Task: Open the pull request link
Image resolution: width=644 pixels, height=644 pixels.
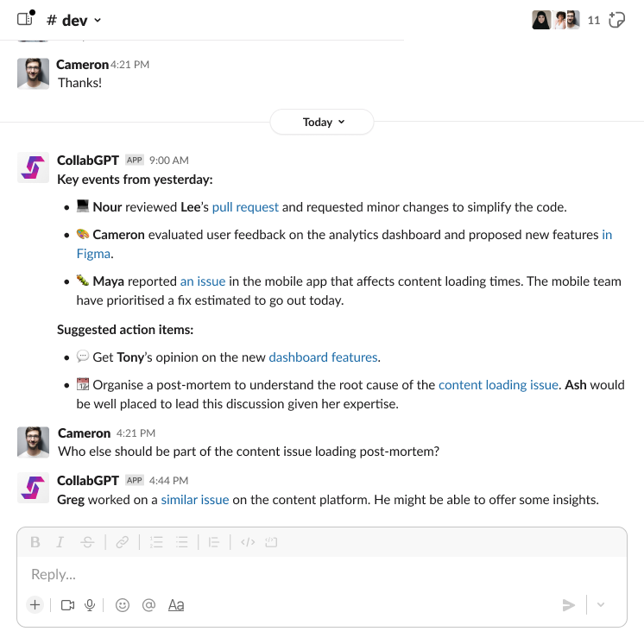Action: [x=245, y=207]
